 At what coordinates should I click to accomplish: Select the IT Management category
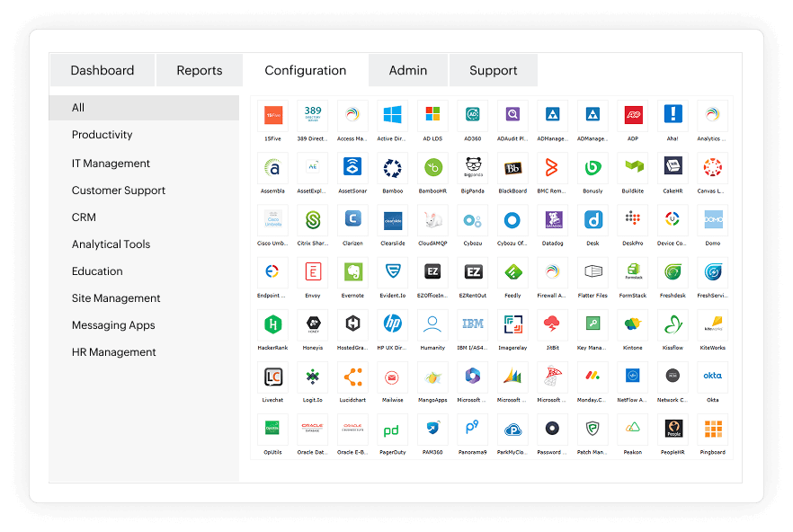(111, 163)
